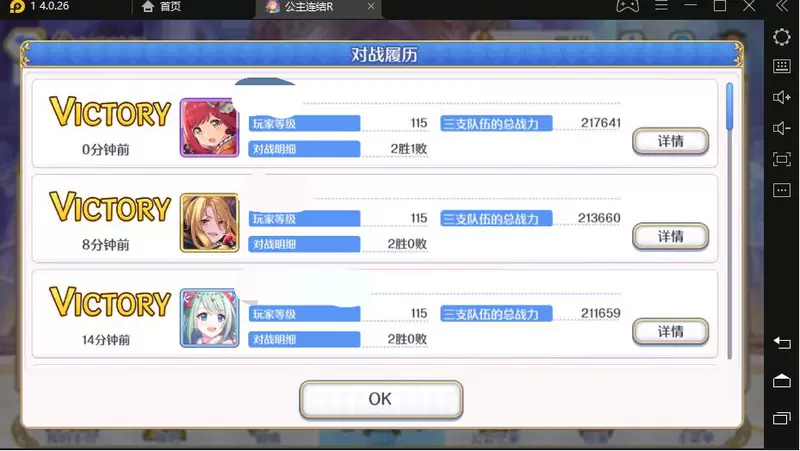Switch to the 首页 tab

(x=161, y=7)
